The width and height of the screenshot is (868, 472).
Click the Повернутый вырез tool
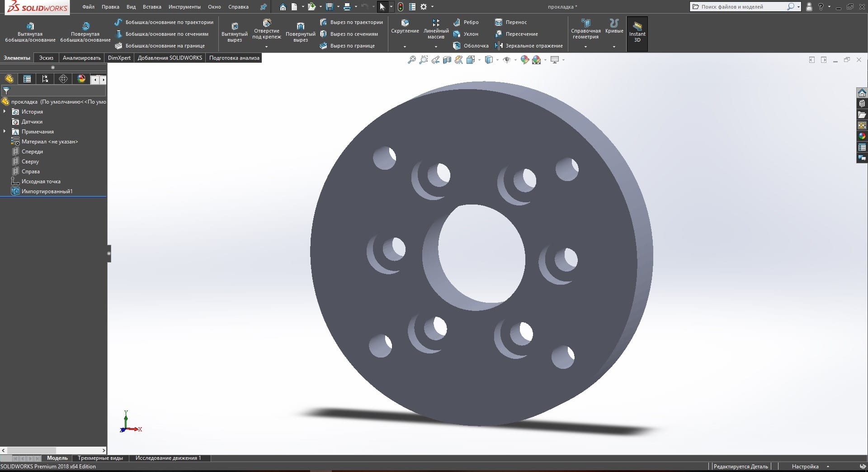[301, 32]
